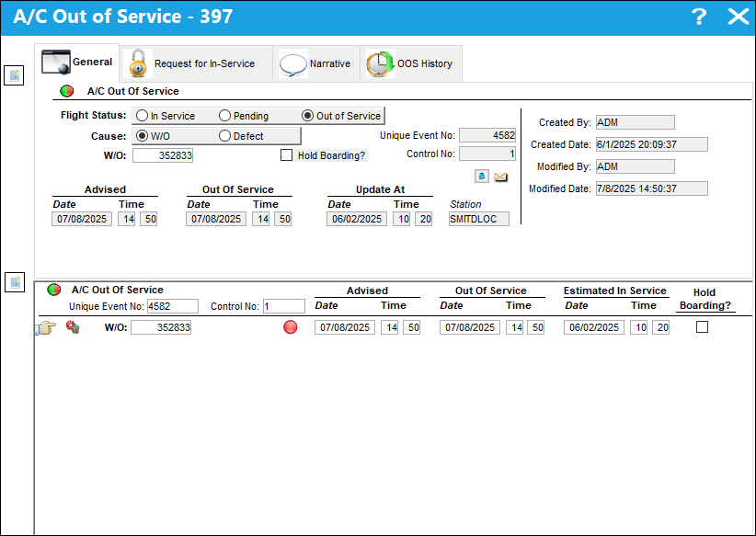Click Advised hour 14 in lower row
Viewport: 756px width, 536px height.
point(390,327)
